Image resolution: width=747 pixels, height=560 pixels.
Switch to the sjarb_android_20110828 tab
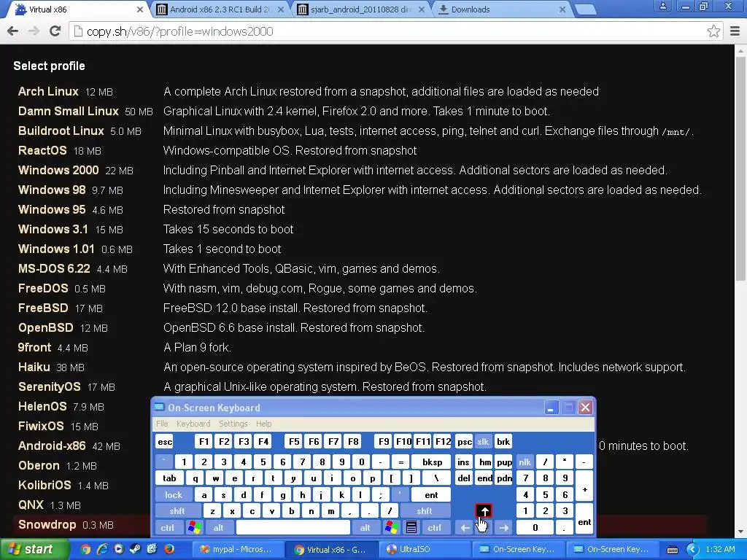click(359, 9)
